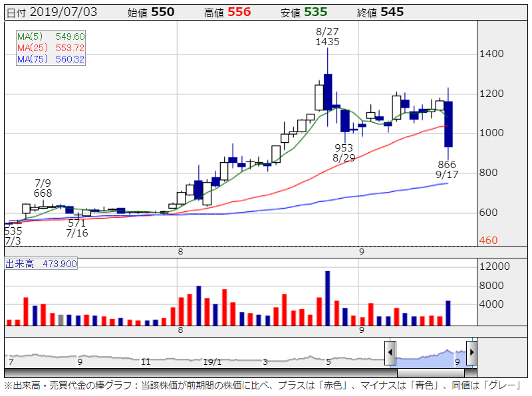
Task: Click the 1200 price axis label
Action: click(491, 94)
